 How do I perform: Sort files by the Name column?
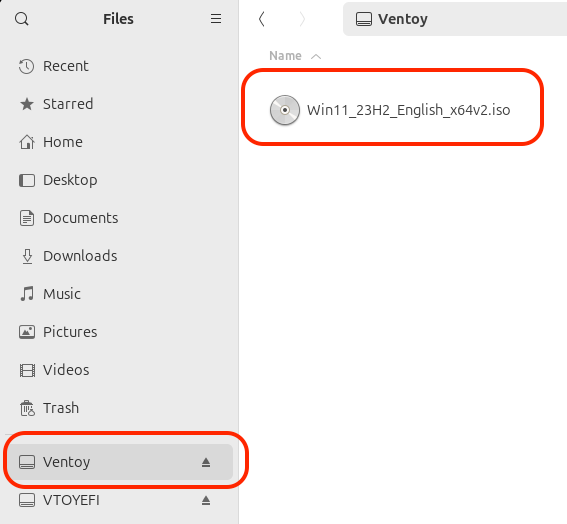(285, 56)
